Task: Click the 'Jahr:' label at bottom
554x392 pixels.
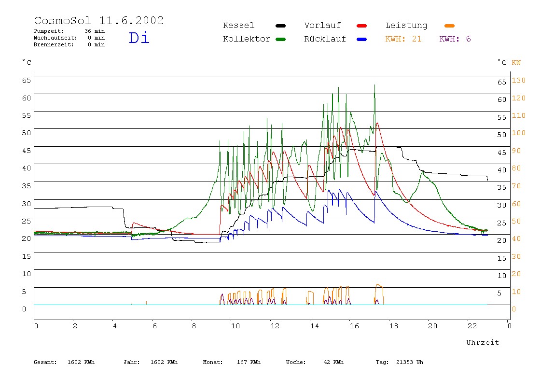Action: pyautogui.click(x=131, y=362)
